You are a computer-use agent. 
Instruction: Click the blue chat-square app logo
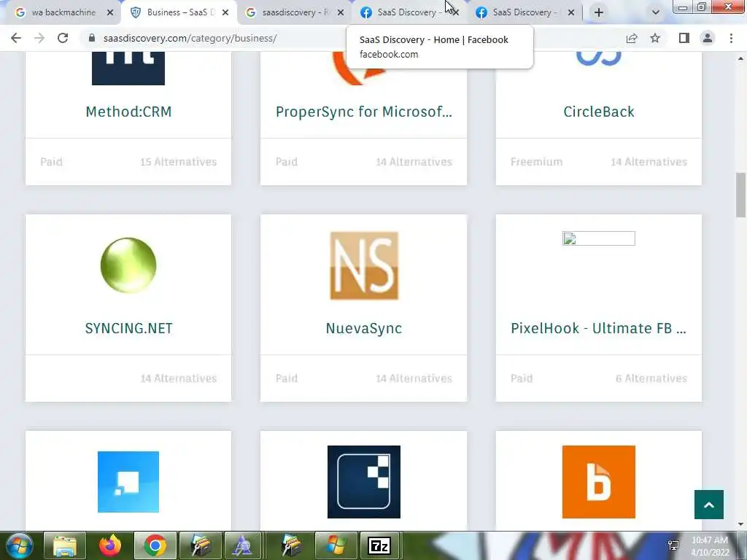tap(128, 482)
